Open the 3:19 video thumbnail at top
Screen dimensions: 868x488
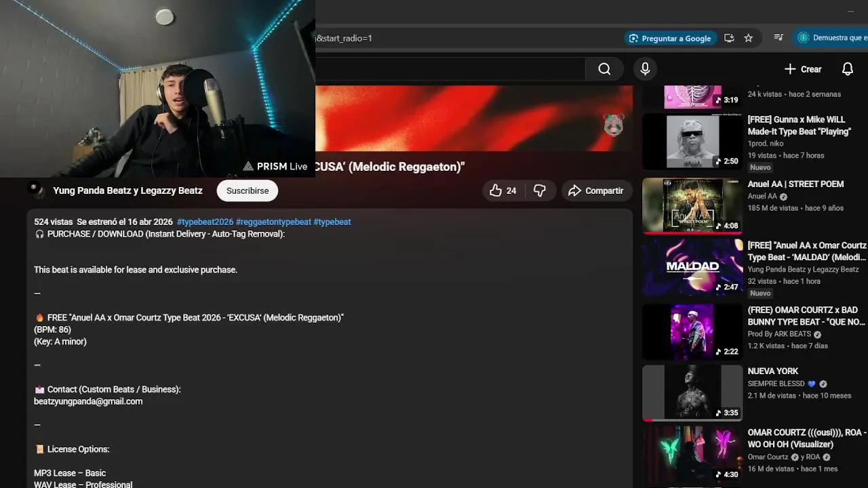(x=692, y=96)
